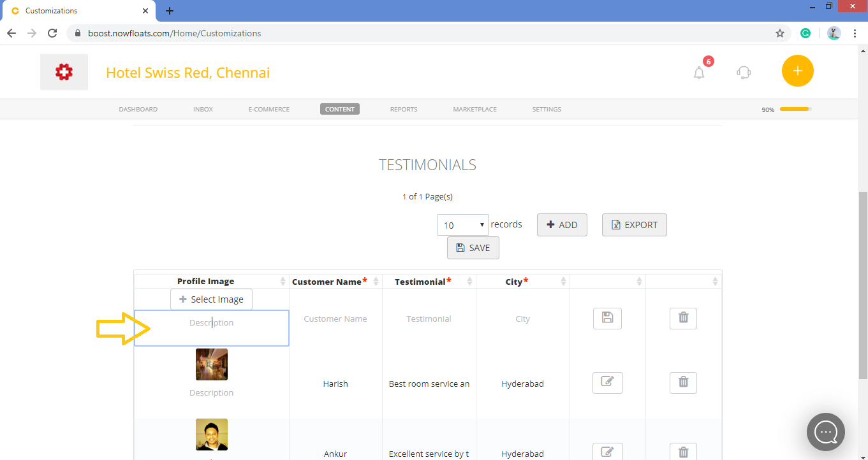Click Hyderabad in Harish's row
Screen dimensions: 868x460
(522, 384)
